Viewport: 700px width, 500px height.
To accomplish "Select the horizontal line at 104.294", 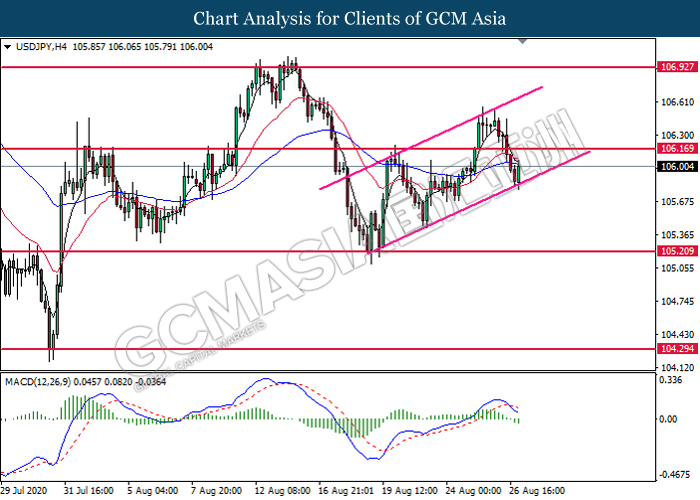I will (x=328, y=349).
